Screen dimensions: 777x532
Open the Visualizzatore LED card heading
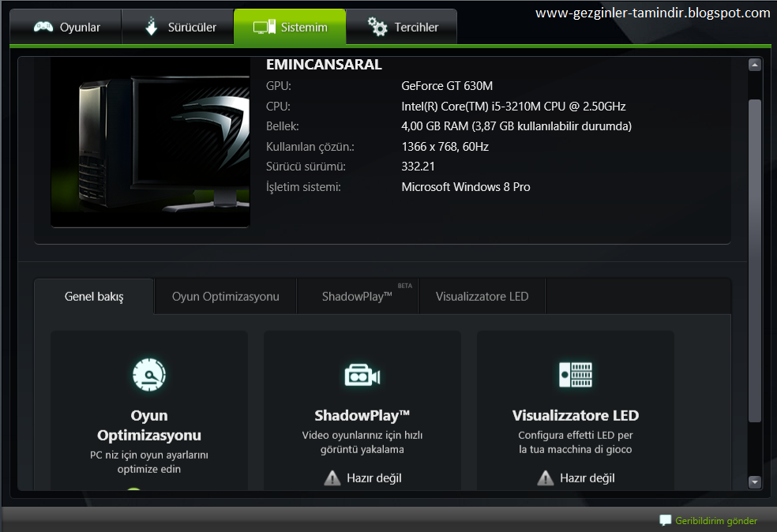coord(576,415)
